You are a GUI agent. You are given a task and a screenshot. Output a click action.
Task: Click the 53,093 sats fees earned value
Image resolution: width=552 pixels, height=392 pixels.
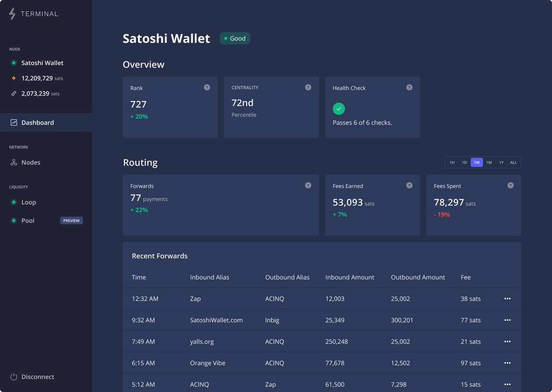[x=354, y=203]
